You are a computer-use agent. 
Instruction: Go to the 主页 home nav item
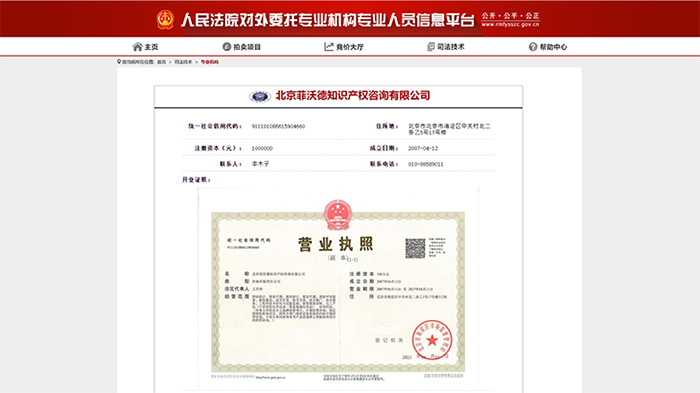[x=146, y=47]
